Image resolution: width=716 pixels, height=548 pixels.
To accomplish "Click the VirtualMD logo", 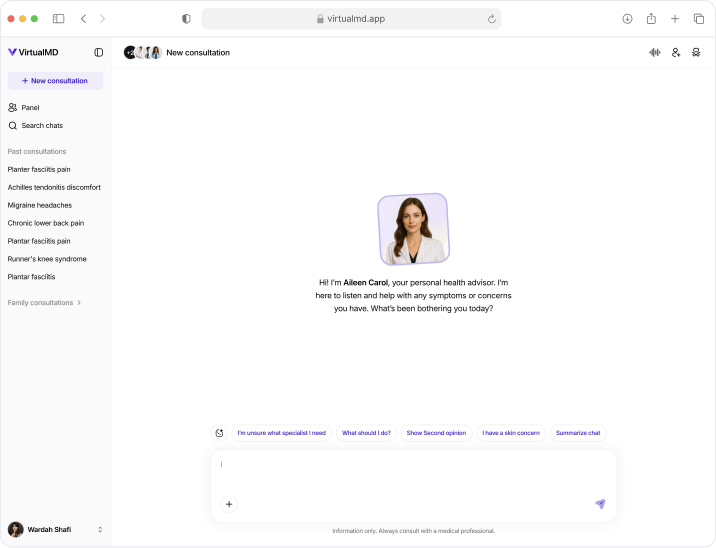I will tap(33, 53).
